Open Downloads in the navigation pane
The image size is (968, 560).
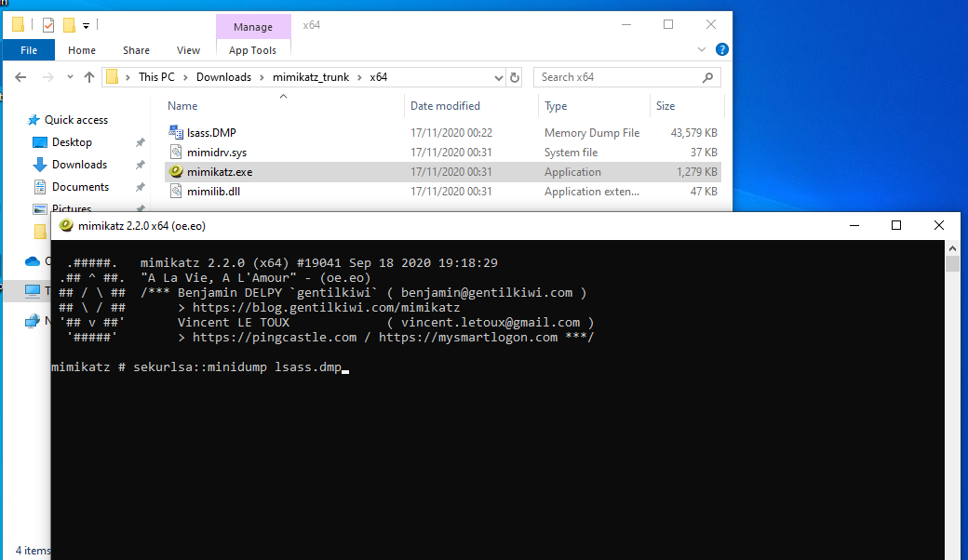pos(79,165)
